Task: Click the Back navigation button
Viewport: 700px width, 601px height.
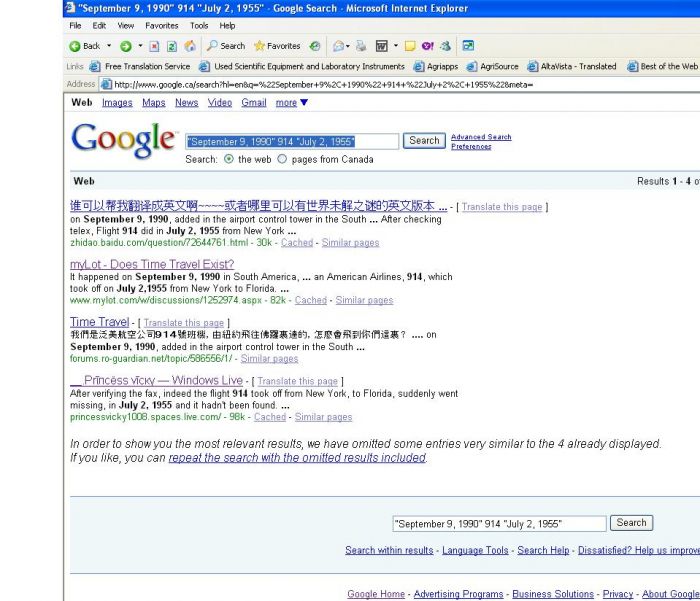Action: tap(85, 46)
